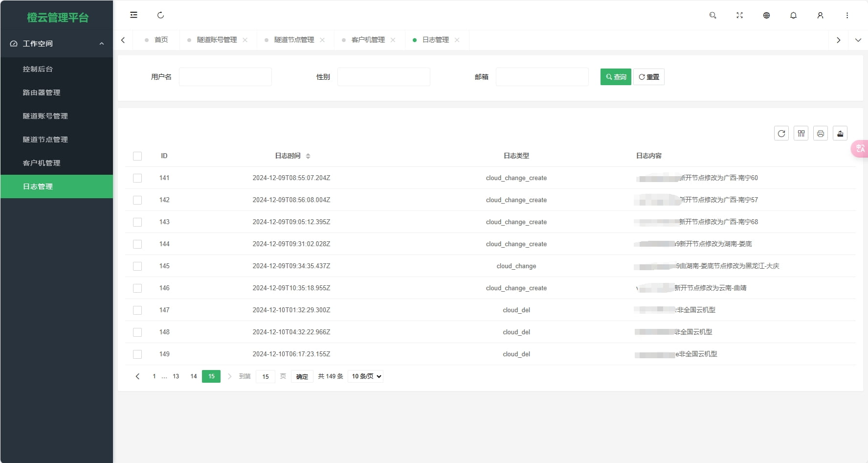The image size is (868, 463).
Task: Open column settings icon above the table
Action: pyautogui.click(x=801, y=133)
